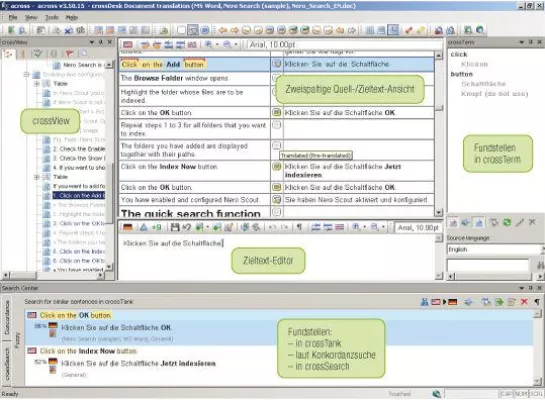Expand the second Table node in crossView tree
545x400 pixels.
click(36, 177)
